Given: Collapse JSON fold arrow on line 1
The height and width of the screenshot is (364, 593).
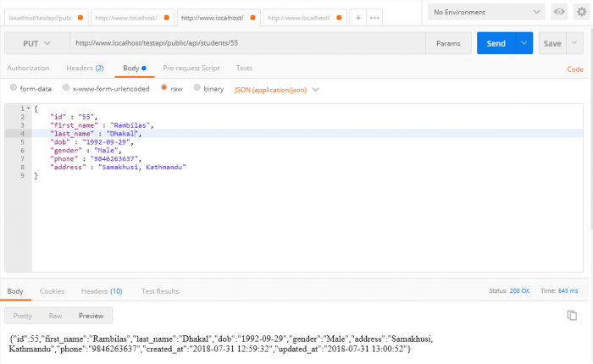Looking at the screenshot, I should tap(28, 108).
